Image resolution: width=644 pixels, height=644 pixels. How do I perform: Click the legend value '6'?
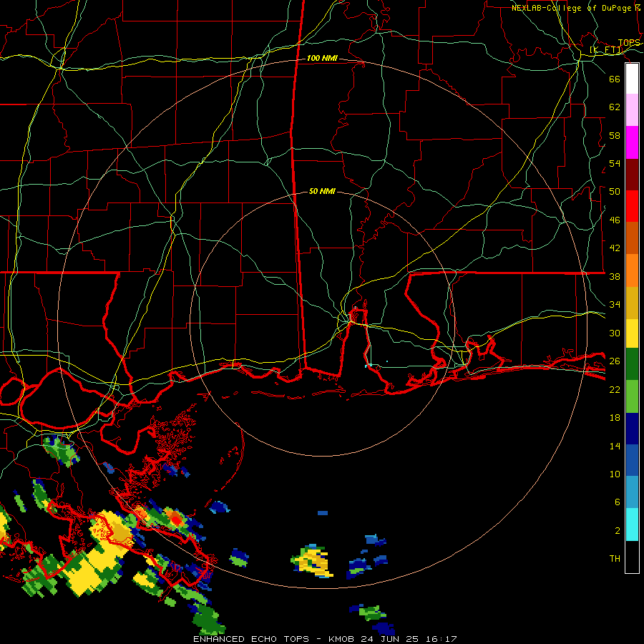[618, 502]
